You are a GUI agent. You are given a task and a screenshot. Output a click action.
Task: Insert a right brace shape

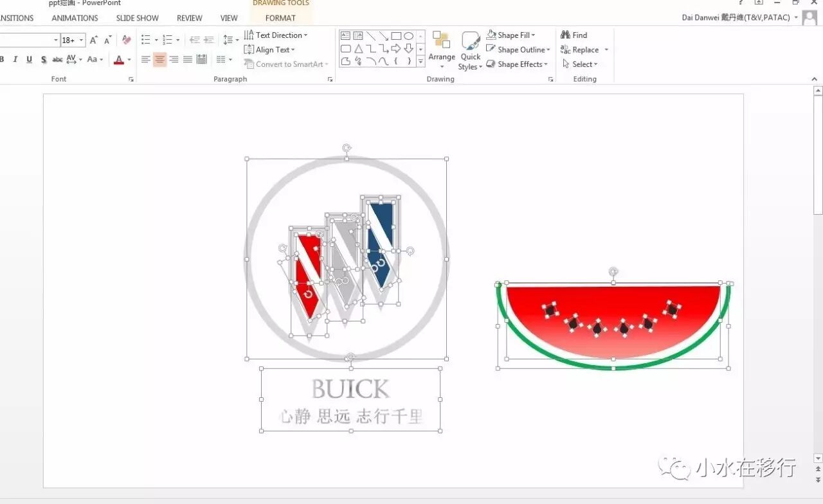[x=408, y=62]
